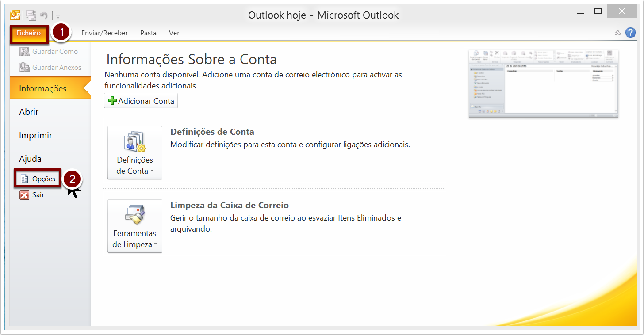Open the Customize Quick Access Toolbar dropdown
The width and height of the screenshot is (644, 335).
[x=58, y=16]
